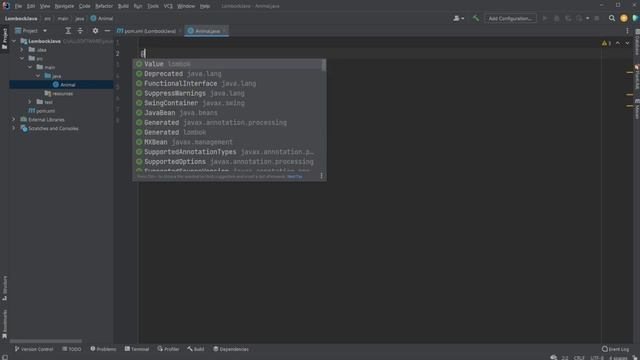Collapse the LombockJava root tree node
This screenshot has height=360, width=640.
[x=14, y=41]
